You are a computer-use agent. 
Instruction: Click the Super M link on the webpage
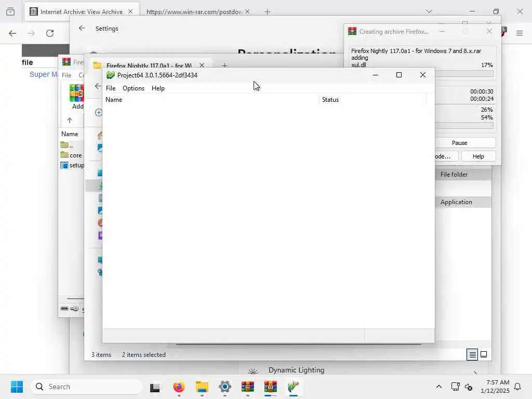[44, 74]
